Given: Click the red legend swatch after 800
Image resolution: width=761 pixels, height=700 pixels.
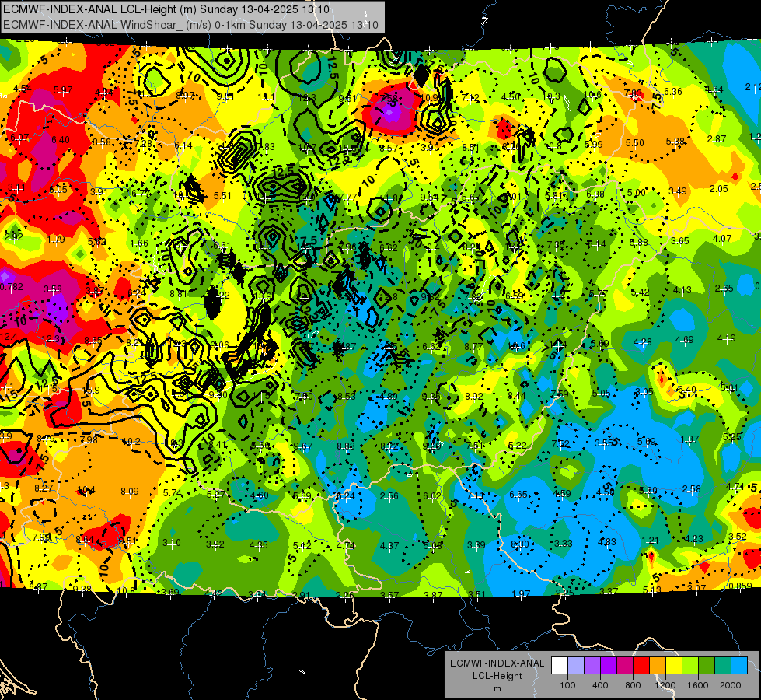Looking at the screenshot, I should 641,666.
